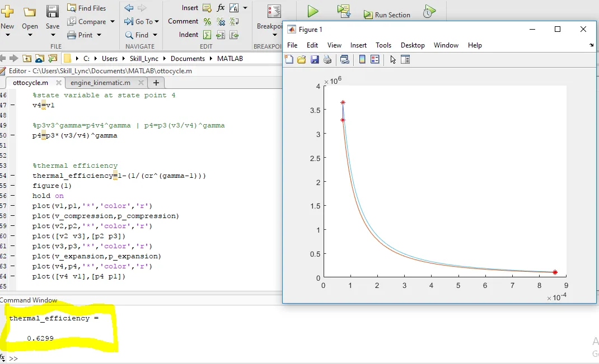Image resolution: width=599 pixels, height=364 pixels.
Task: Click the greyed forward navigate arrow
Action: click(142, 8)
